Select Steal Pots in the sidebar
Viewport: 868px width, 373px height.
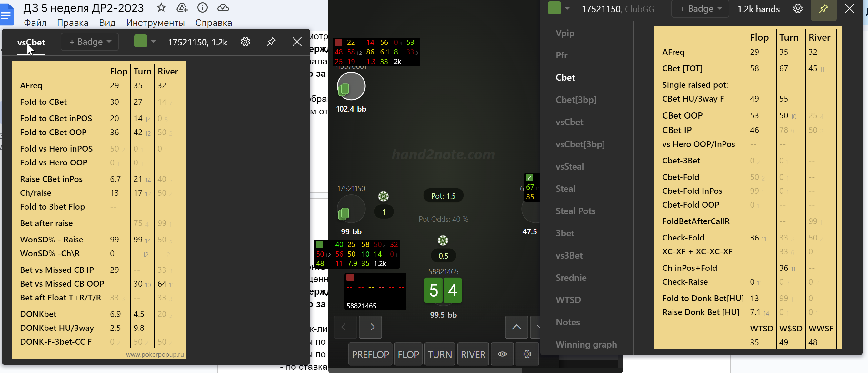click(575, 211)
